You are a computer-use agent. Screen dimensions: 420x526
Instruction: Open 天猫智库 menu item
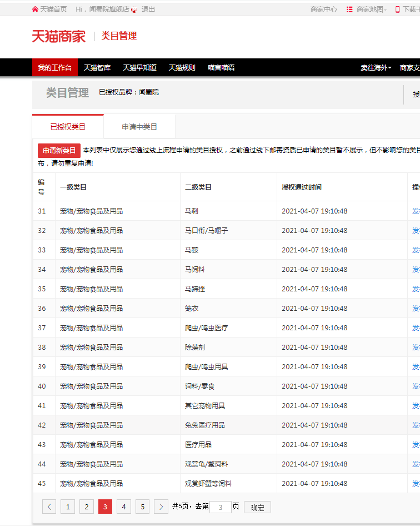[x=97, y=67]
